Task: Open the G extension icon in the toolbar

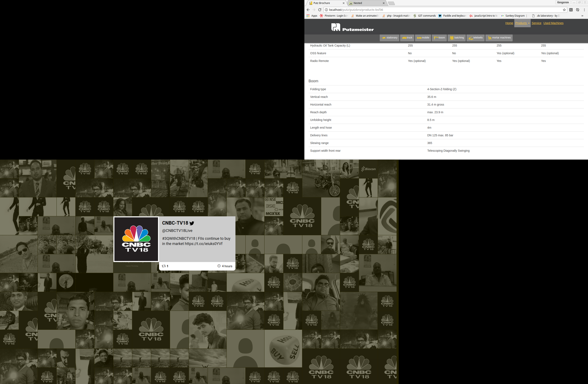Action: pos(571,10)
